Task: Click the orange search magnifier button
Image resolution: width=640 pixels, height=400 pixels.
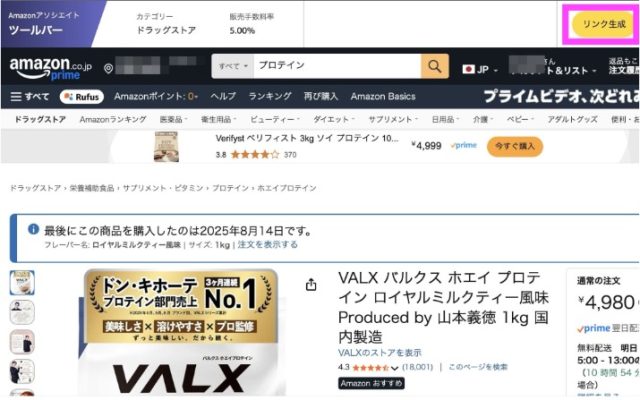Action: click(x=435, y=66)
